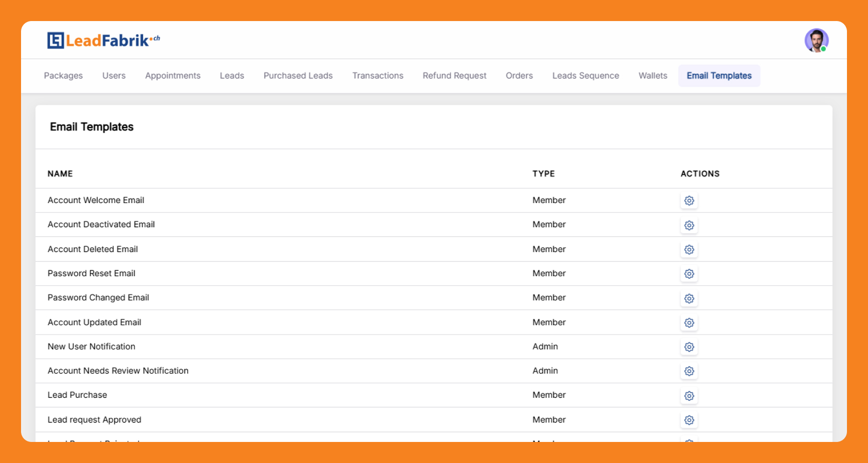Click gear icon for Password Reset Email
This screenshot has width=868, height=463.
tap(689, 274)
